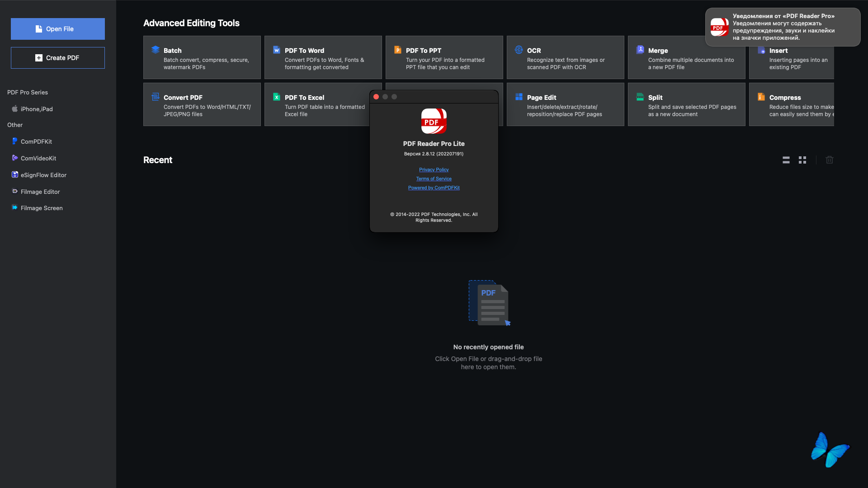Viewport: 868px width, 488px height.
Task: Click the 'Recent' section heading
Action: pyautogui.click(x=158, y=160)
